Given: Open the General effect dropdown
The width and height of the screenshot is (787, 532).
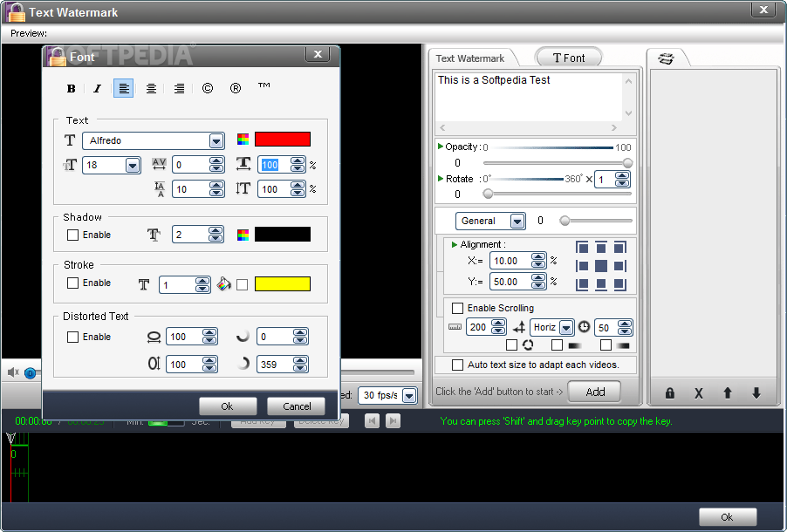Looking at the screenshot, I should tap(517, 221).
